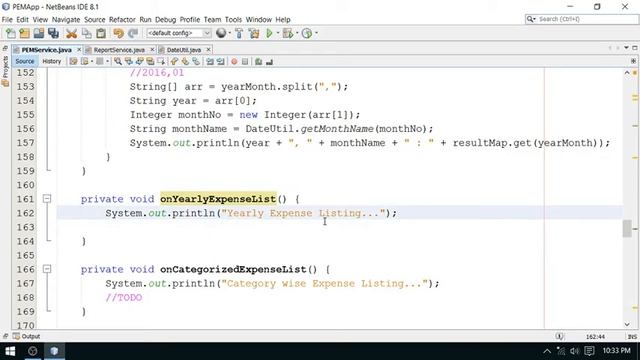Open the Refactor menu
The height and width of the screenshot is (360, 640).
pos(122,20)
